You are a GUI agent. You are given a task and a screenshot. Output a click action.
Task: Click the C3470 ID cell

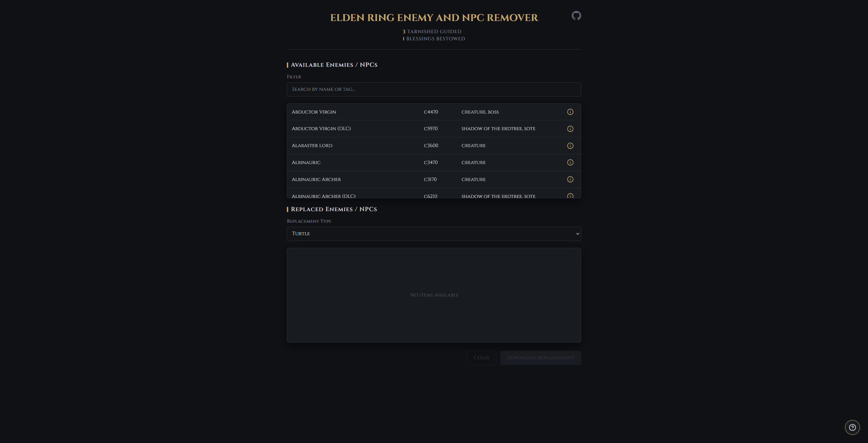(x=431, y=163)
